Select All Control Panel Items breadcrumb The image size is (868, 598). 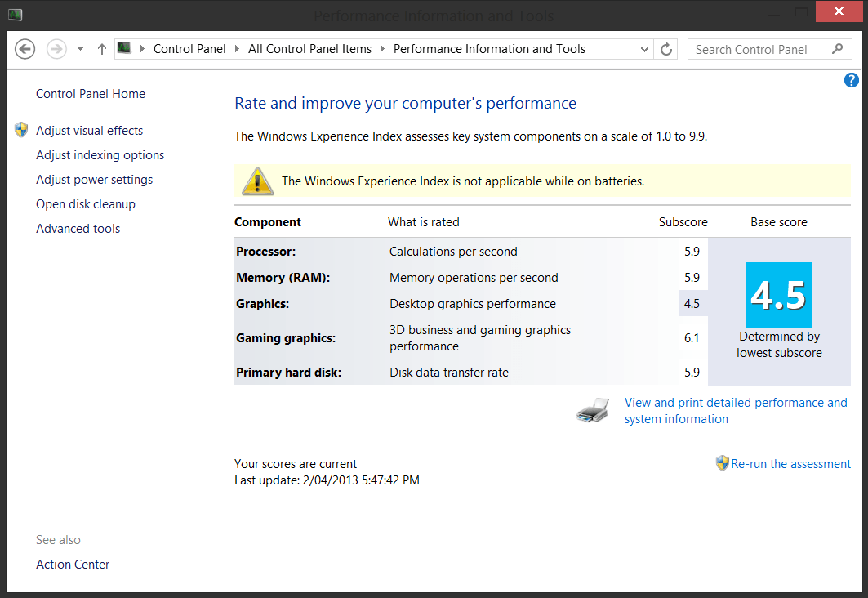310,49
